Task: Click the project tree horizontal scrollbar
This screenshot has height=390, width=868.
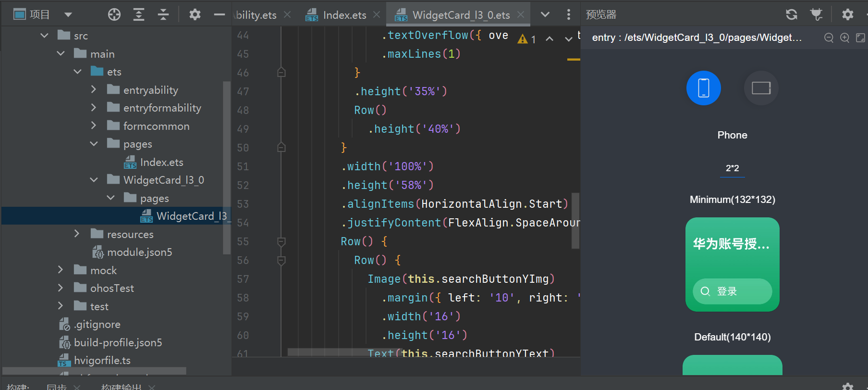Action: pos(94,371)
